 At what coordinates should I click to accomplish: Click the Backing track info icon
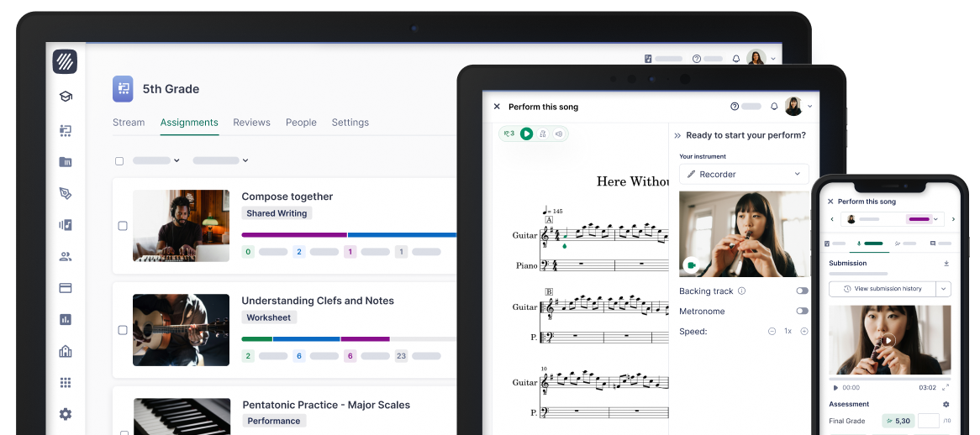[x=742, y=291]
